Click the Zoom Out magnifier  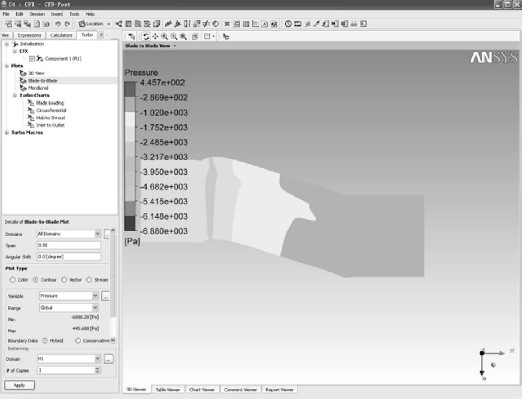click(174, 36)
